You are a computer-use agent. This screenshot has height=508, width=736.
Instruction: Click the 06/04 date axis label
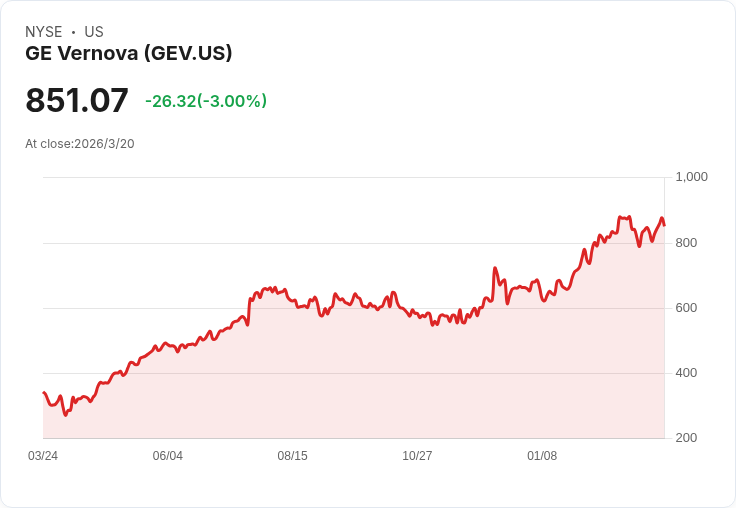168,456
